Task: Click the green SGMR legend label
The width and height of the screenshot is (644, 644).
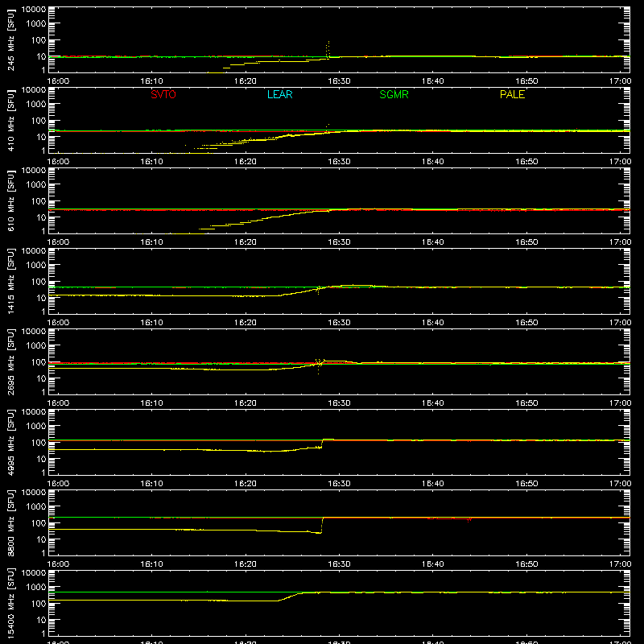Action: point(394,94)
